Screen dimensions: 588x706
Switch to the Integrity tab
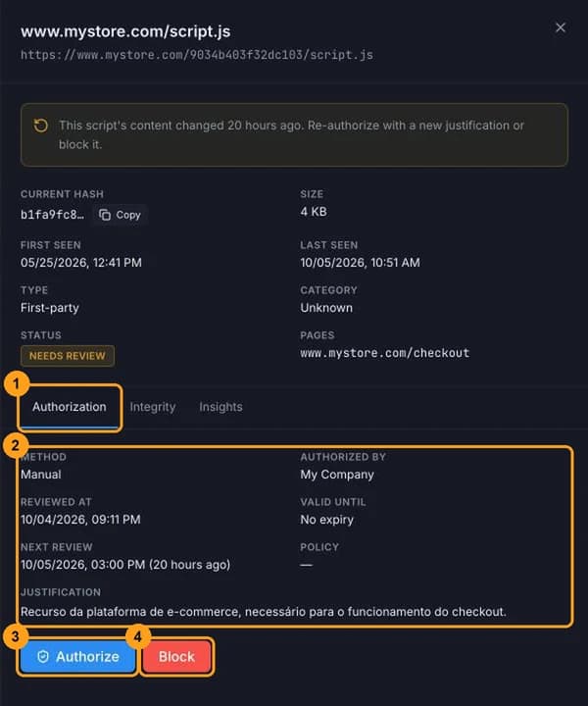point(153,407)
